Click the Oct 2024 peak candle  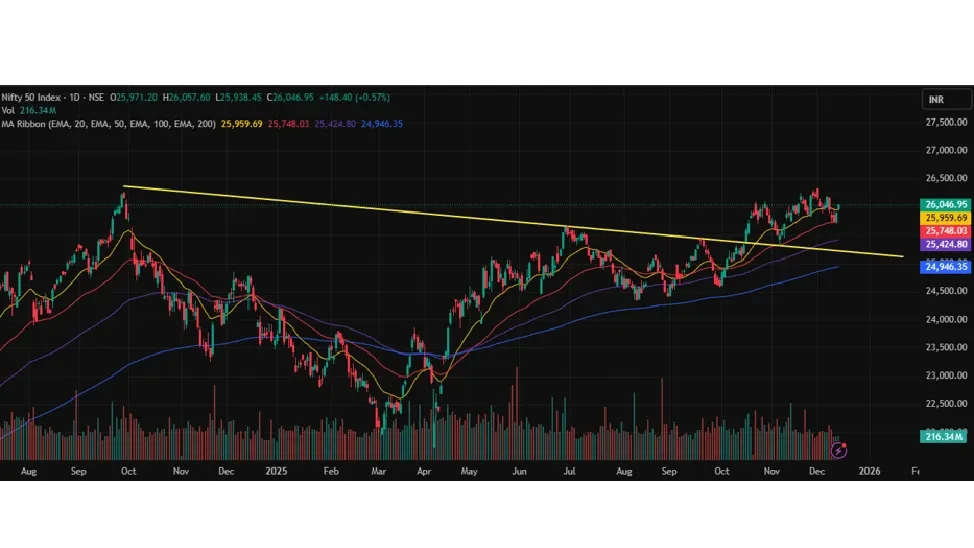tap(123, 200)
